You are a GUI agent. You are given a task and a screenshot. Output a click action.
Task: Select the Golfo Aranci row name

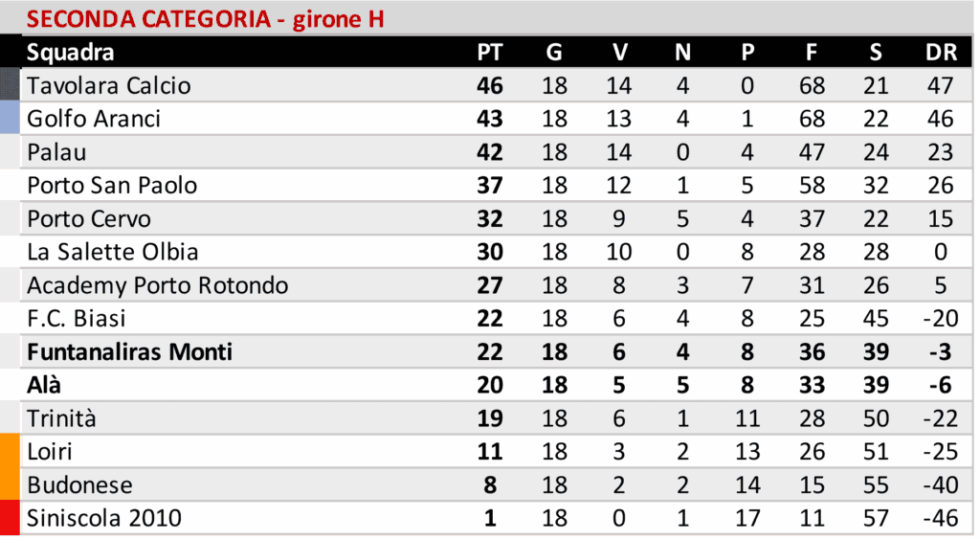coord(93,119)
